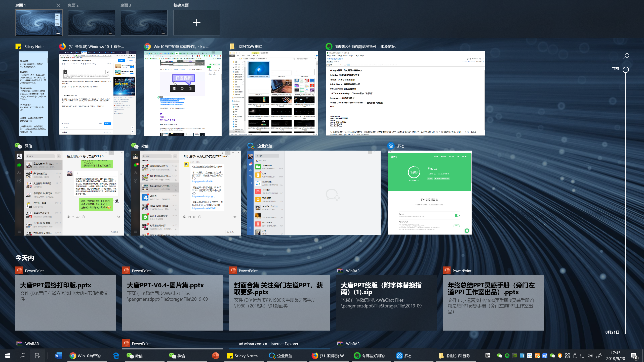This screenshot has width=644, height=362.
Task: Click the volume icon in system tray
Action: point(590,355)
